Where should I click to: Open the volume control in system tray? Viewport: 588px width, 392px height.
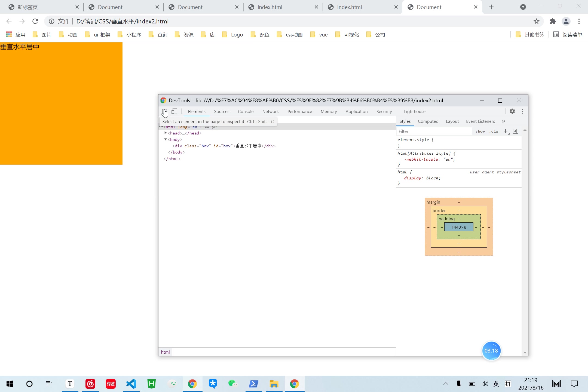point(485,384)
